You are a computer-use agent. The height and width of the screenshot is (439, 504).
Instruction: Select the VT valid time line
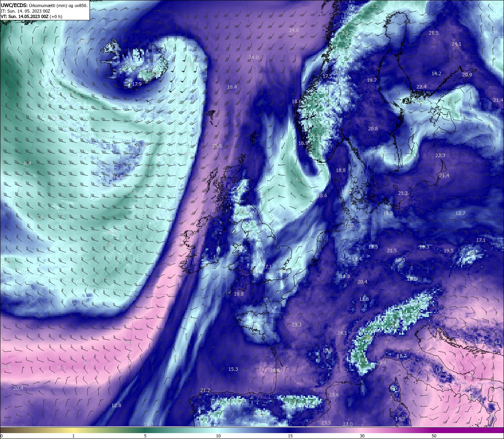point(31,17)
